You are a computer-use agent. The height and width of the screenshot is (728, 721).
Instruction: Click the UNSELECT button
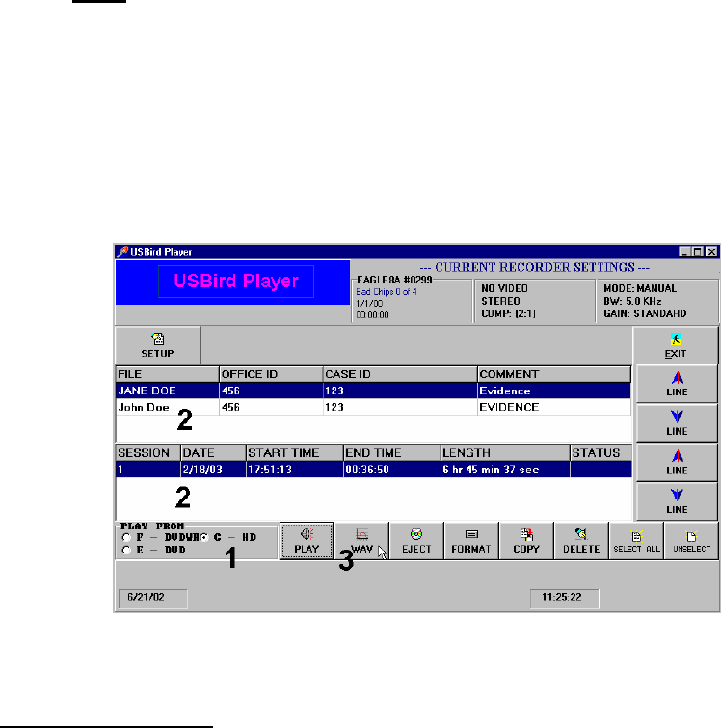tap(691, 541)
